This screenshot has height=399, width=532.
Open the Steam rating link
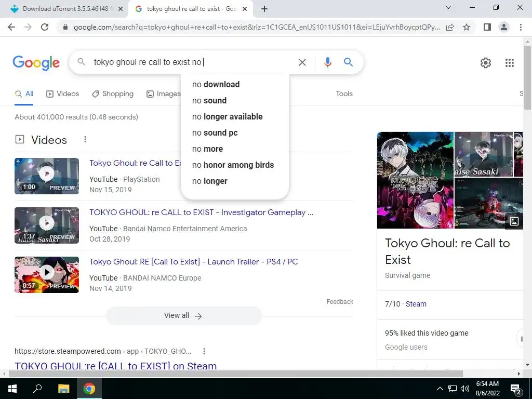(x=416, y=304)
